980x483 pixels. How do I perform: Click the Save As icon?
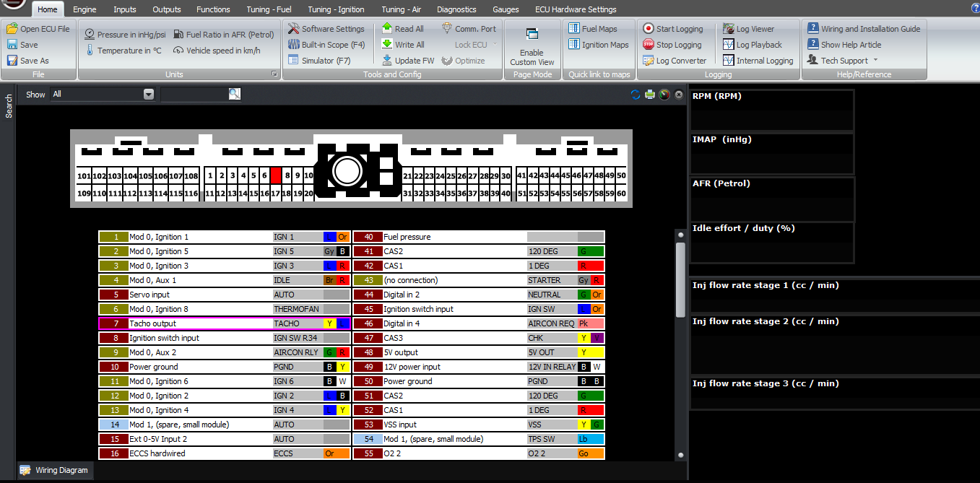click(12, 61)
